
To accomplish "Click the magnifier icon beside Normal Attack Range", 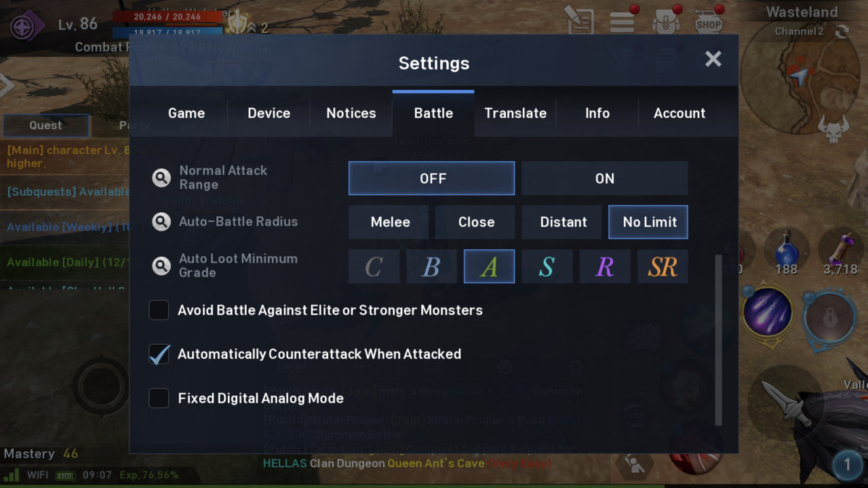I will [161, 178].
